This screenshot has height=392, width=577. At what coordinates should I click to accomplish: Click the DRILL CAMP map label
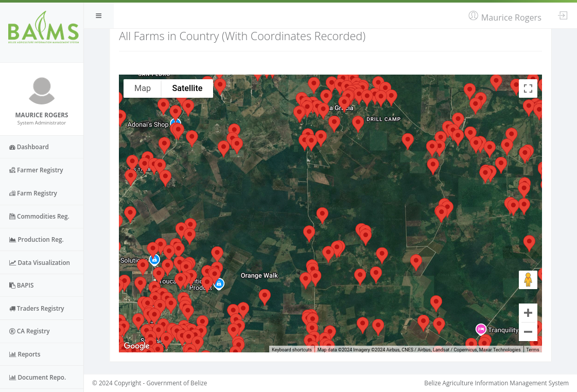pos(383,119)
